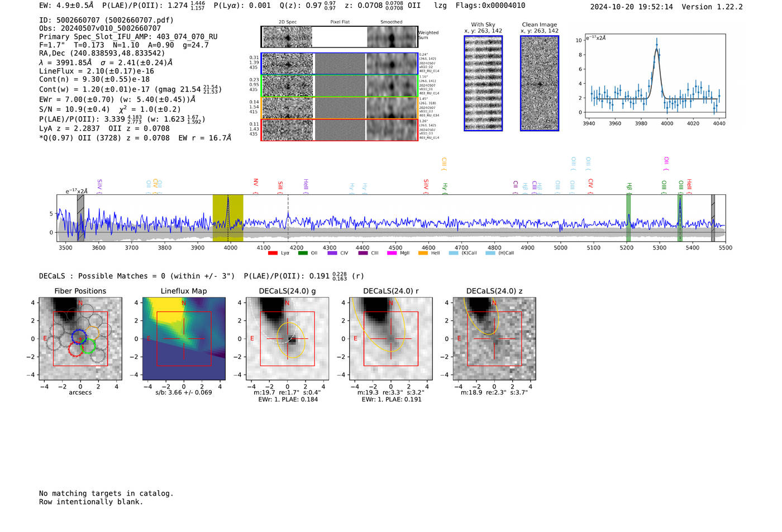Image resolution: width=782 pixels, height=532 pixels.
Task: Click the 's/b: 3.66 +/- 0.069' caption
Action: pos(184,392)
